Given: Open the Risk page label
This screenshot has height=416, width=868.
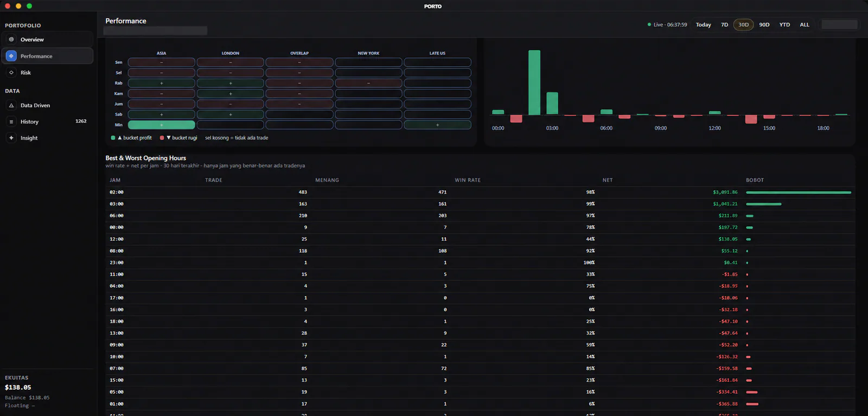Looking at the screenshot, I should 25,72.
